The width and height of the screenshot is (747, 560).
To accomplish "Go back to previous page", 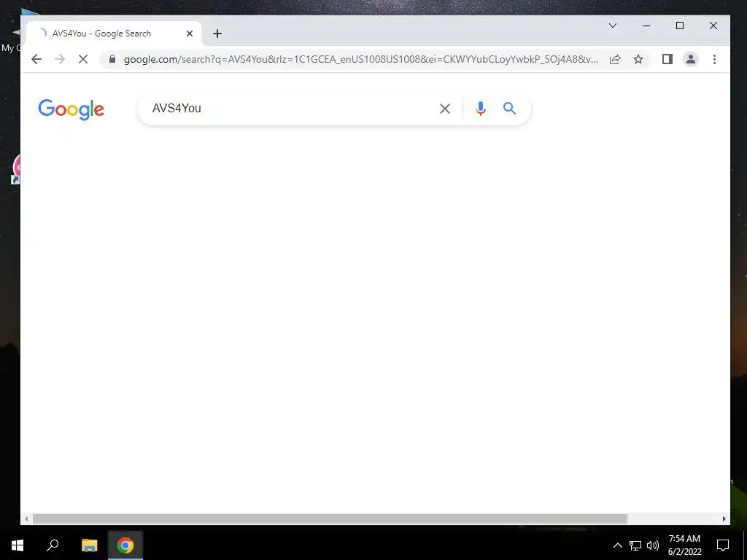I will pyautogui.click(x=36, y=59).
